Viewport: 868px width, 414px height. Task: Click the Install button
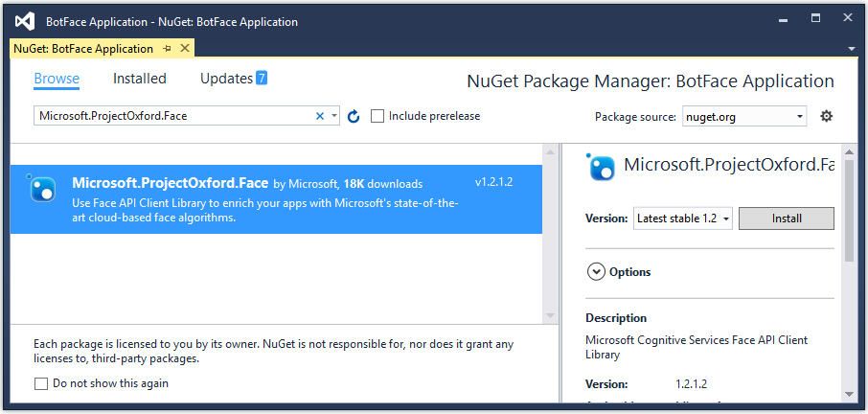point(786,218)
